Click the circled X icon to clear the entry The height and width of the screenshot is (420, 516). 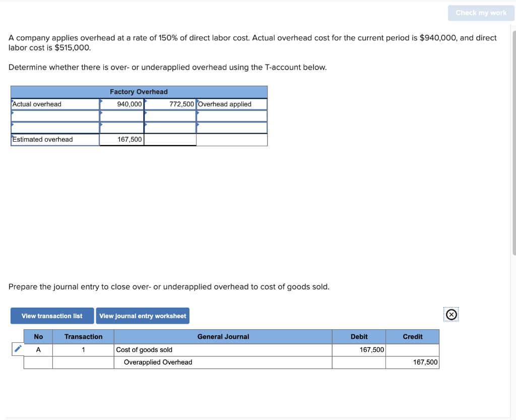(451, 314)
